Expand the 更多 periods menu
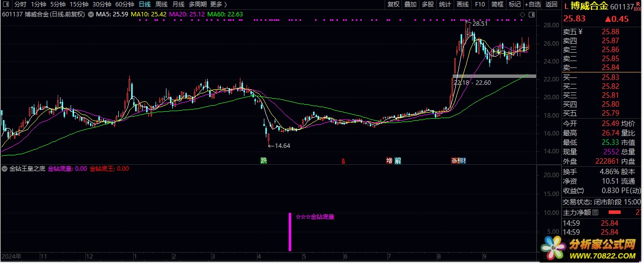Image resolution: width=644 pixels, height=264 pixels. tap(219, 4)
